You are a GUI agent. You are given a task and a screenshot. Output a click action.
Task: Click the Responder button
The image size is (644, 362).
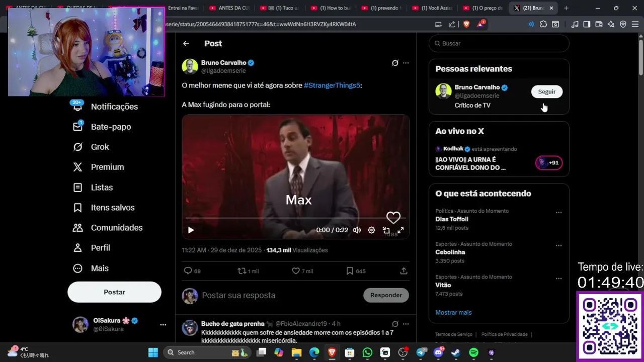coord(386,295)
